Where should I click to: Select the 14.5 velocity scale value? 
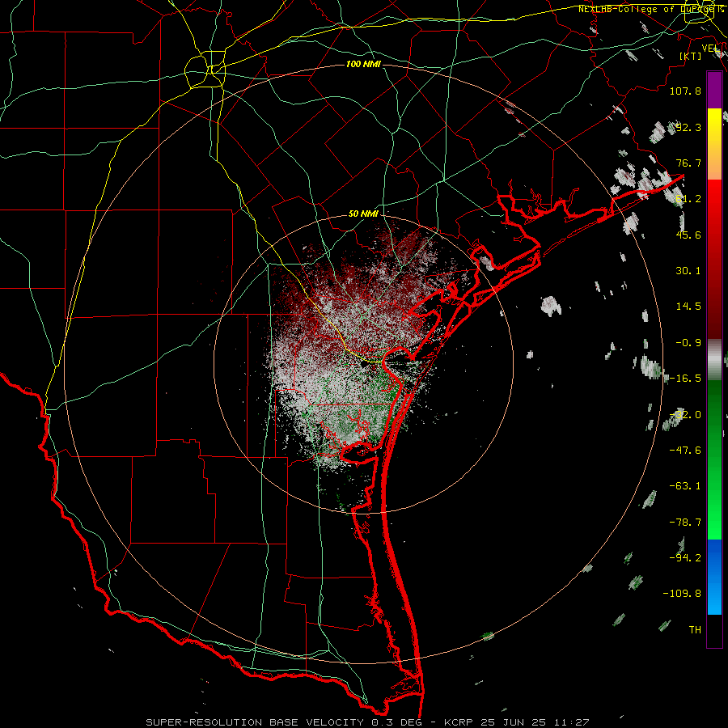(688, 307)
